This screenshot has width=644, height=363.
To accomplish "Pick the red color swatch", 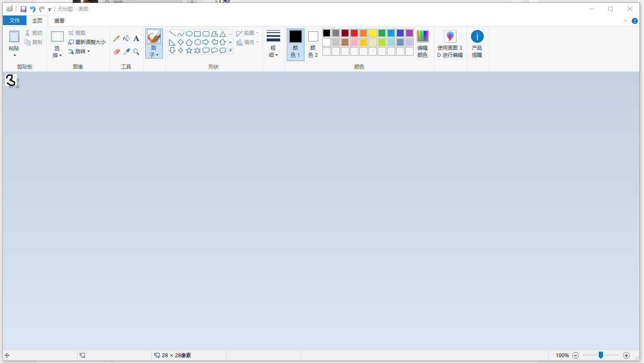I will [354, 33].
